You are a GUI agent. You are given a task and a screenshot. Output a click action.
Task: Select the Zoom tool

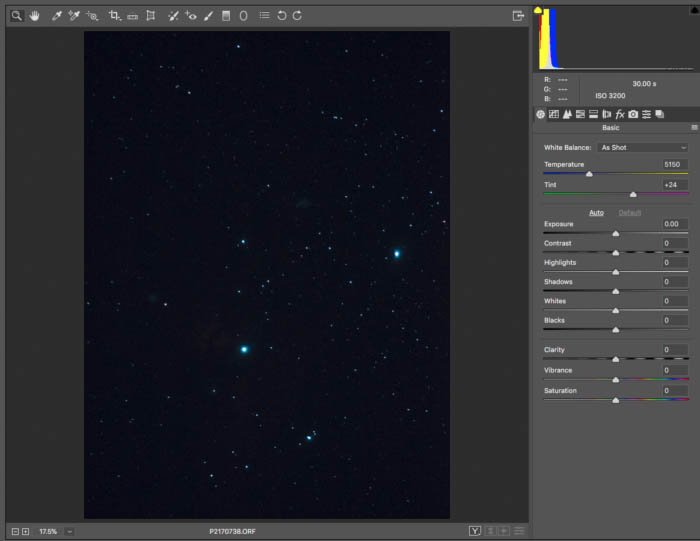(17, 16)
